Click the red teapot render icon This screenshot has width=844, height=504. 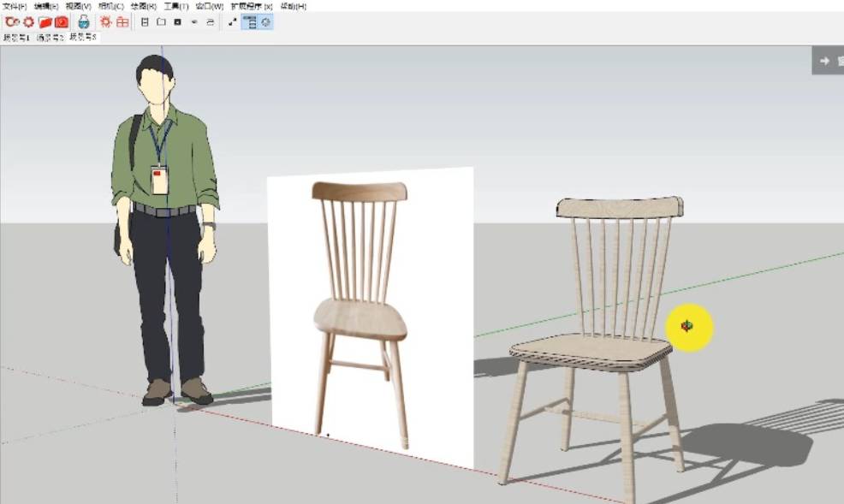pyautogui.click(x=12, y=22)
